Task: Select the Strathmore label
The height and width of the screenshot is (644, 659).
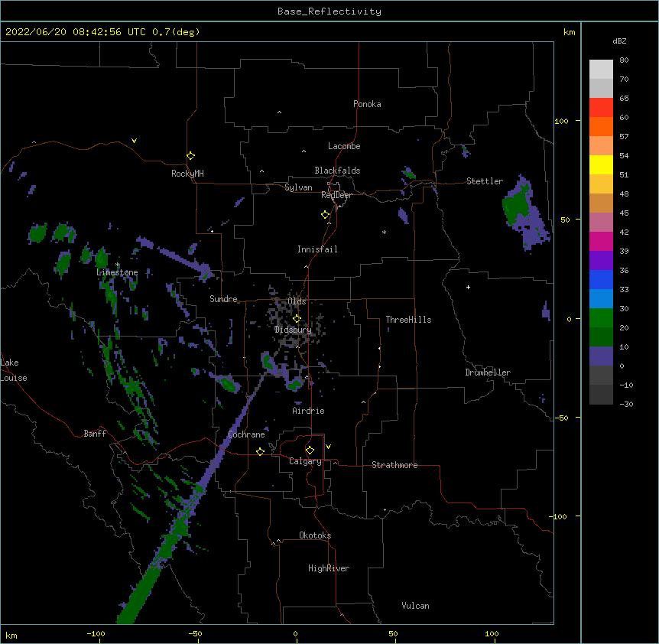Action: point(394,465)
